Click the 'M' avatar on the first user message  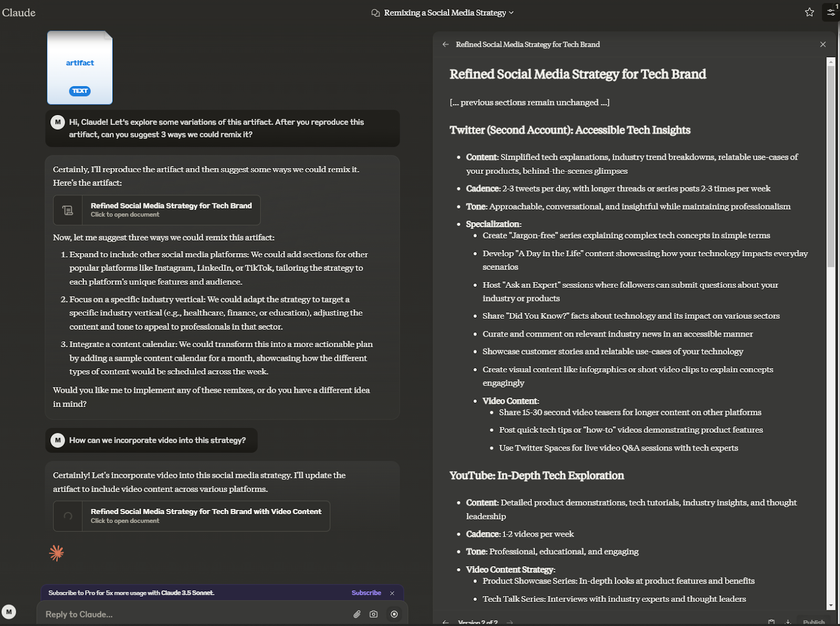(58, 122)
